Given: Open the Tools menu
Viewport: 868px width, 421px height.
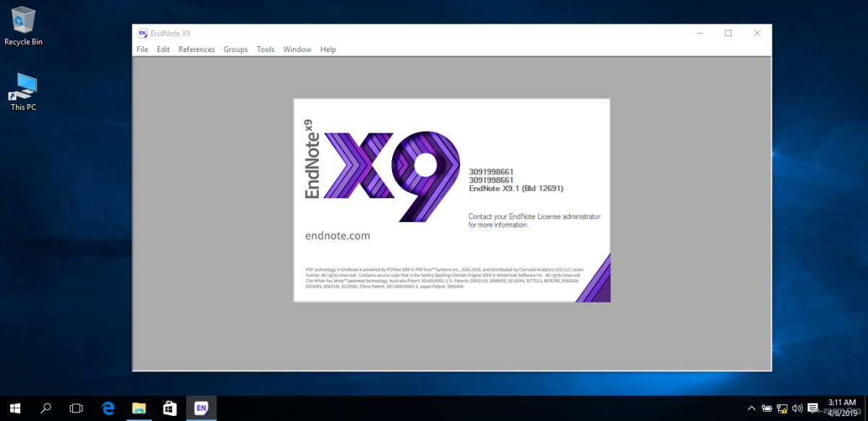Looking at the screenshot, I should click(x=265, y=49).
